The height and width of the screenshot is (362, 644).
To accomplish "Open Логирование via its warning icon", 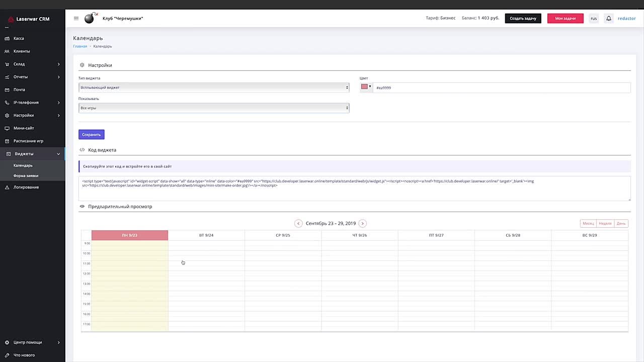I will click(7, 187).
